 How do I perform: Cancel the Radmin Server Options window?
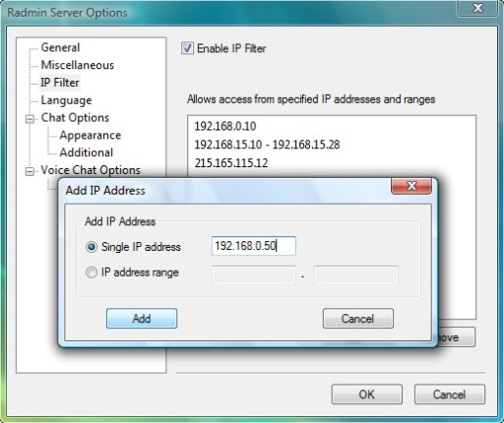(450, 394)
